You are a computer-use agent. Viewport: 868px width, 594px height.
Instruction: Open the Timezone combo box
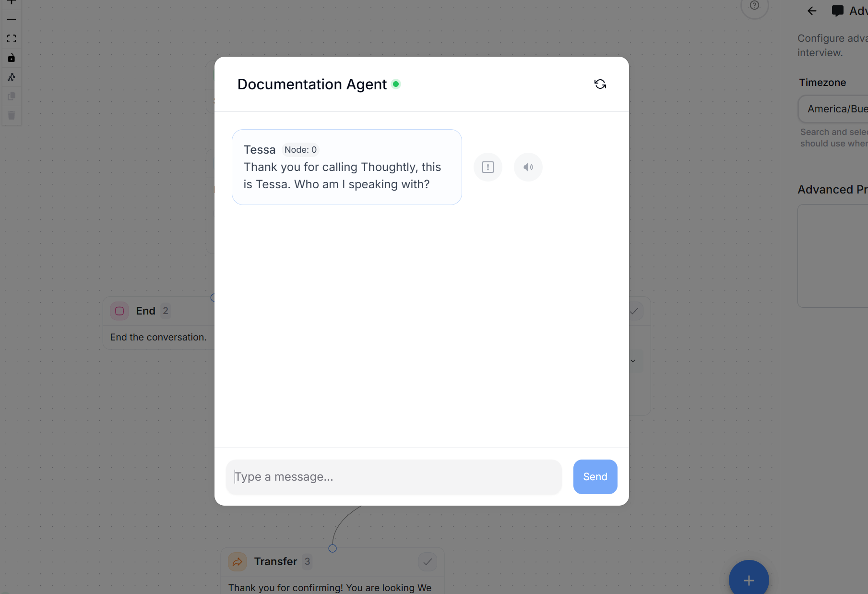(833, 109)
